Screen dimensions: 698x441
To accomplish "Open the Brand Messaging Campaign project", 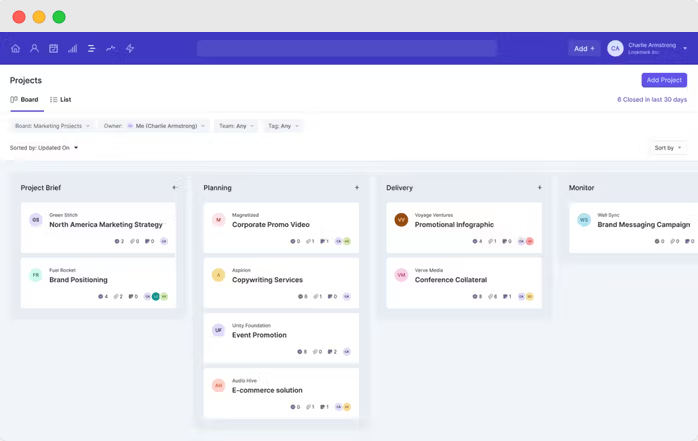I will [x=644, y=225].
